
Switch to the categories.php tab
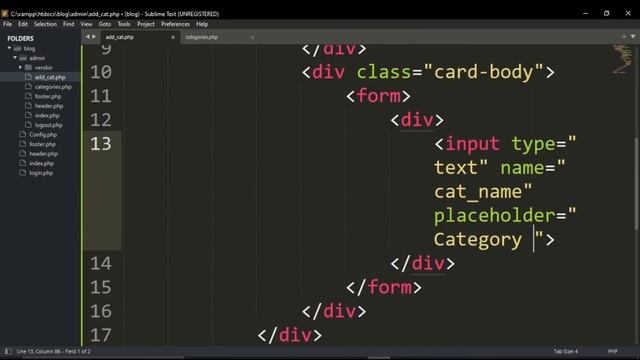(219, 37)
